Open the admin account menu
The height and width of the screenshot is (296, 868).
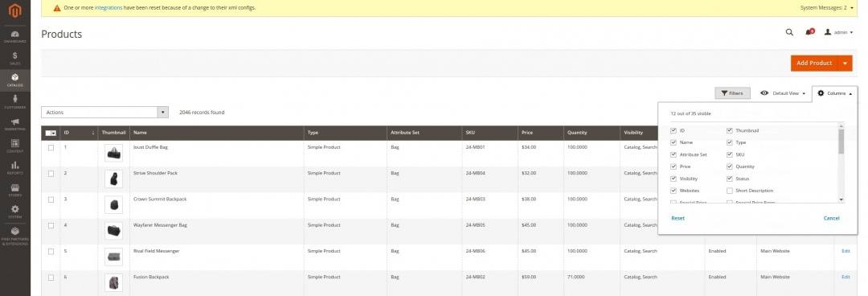838,32
